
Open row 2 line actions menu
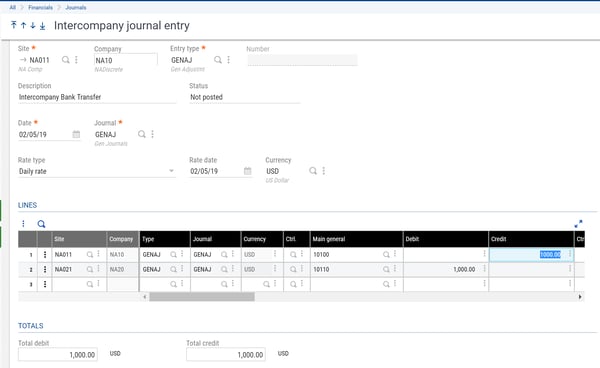45,269
